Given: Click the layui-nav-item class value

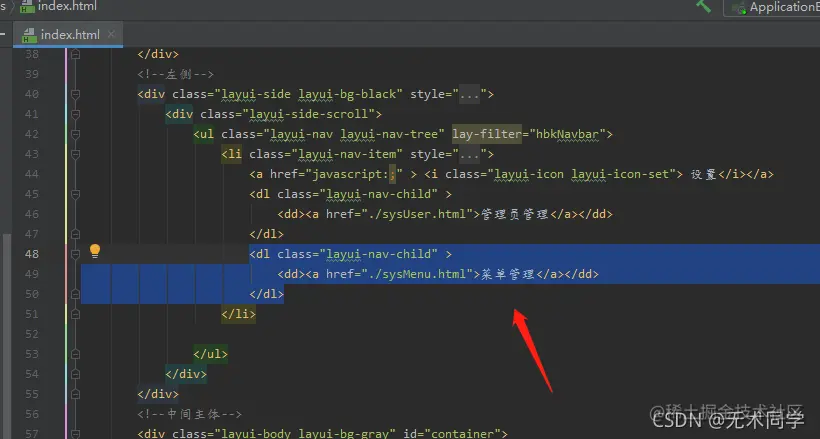Looking at the screenshot, I should [347, 154].
